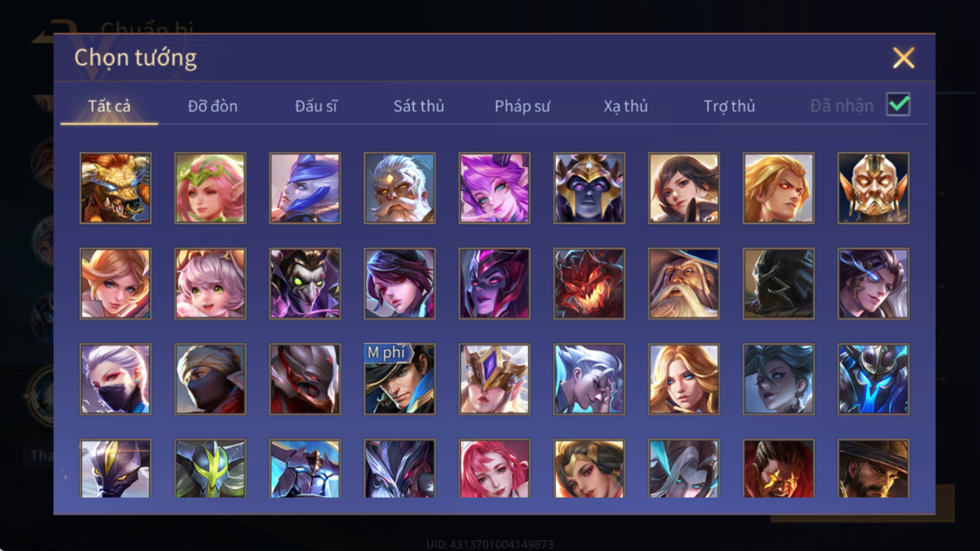Image resolution: width=980 pixels, height=551 pixels.
Task: Close the Chọn tướng dialog
Action: (903, 58)
